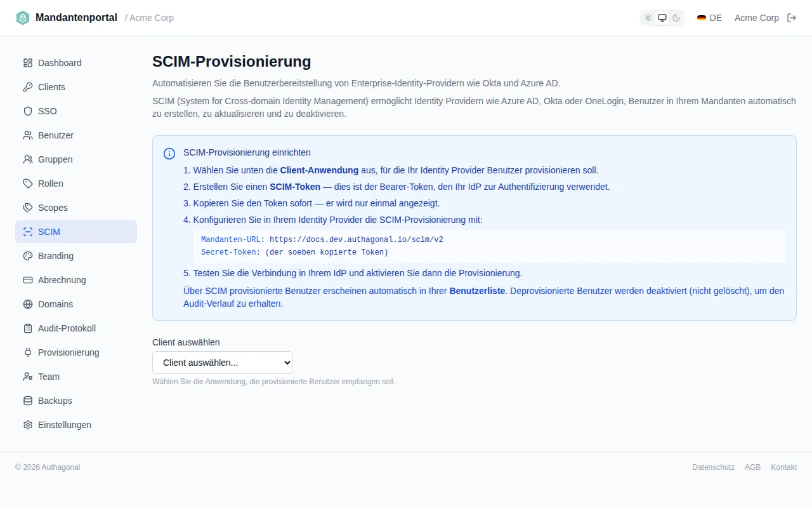The height and width of the screenshot is (508, 812).
Task: Click the German flag icon
Action: [702, 18]
